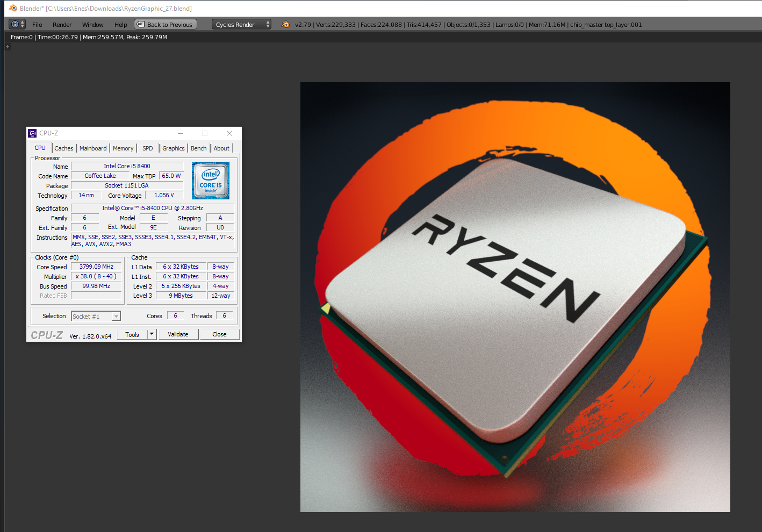The height and width of the screenshot is (532, 762).
Task: Click the Ext. Model value 9E
Action: click(153, 228)
